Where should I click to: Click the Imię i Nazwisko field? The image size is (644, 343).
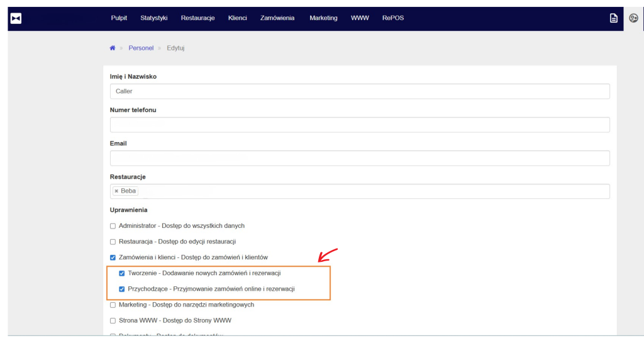(x=360, y=91)
